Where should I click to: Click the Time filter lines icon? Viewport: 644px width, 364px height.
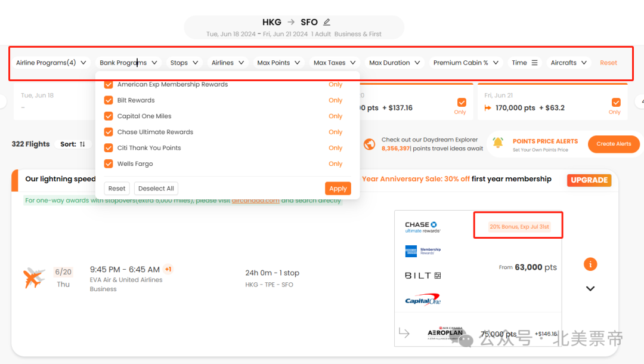pos(534,63)
